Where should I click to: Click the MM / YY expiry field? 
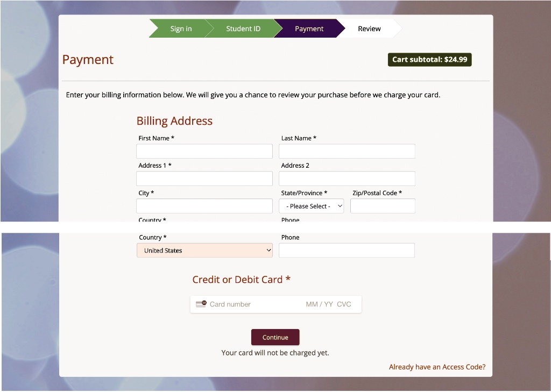pos(319,304)
